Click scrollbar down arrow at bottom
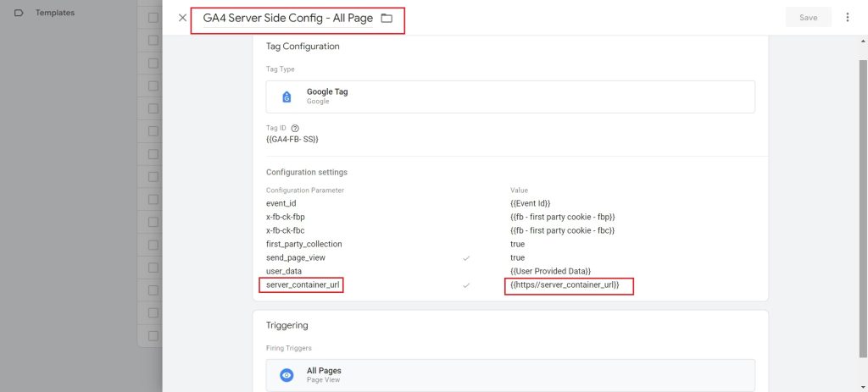The height and width of the screenshot is (392, 868). pos(862,387)
